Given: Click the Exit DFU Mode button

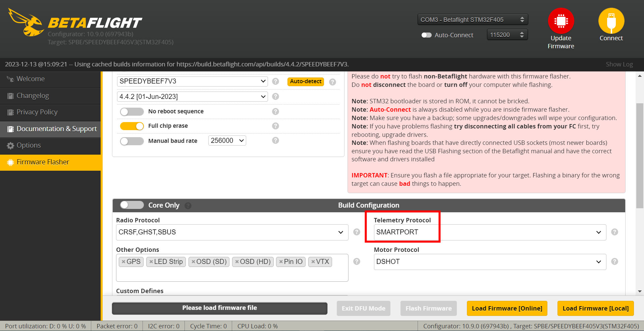Looking at the screenshot, I should click(x=363, y=309).
